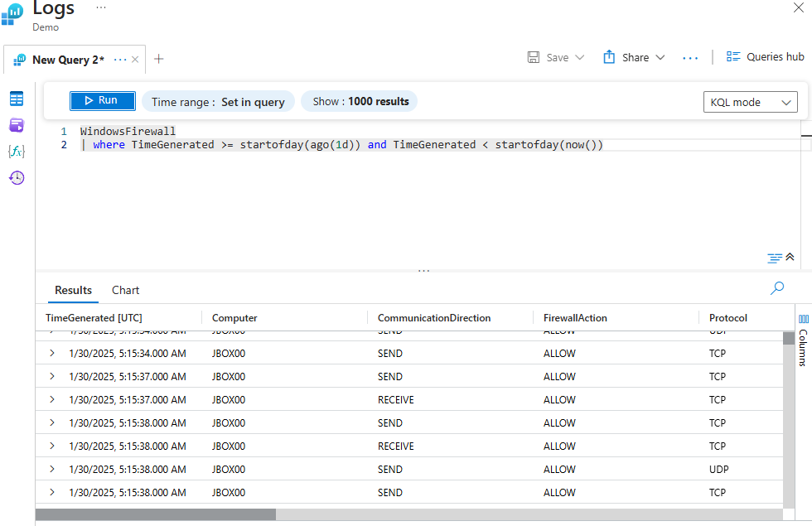Expand the 5:15:38.000 AM SEND TCP first row
Image resolution: width=812 pixels, height=526 pixels.
click(x=51, y=423)
